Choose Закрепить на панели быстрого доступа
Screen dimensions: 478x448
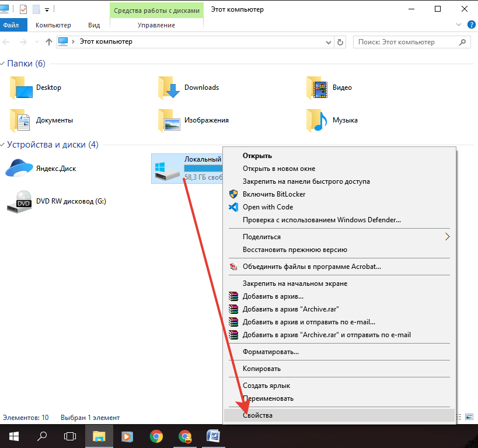point(340,181)
